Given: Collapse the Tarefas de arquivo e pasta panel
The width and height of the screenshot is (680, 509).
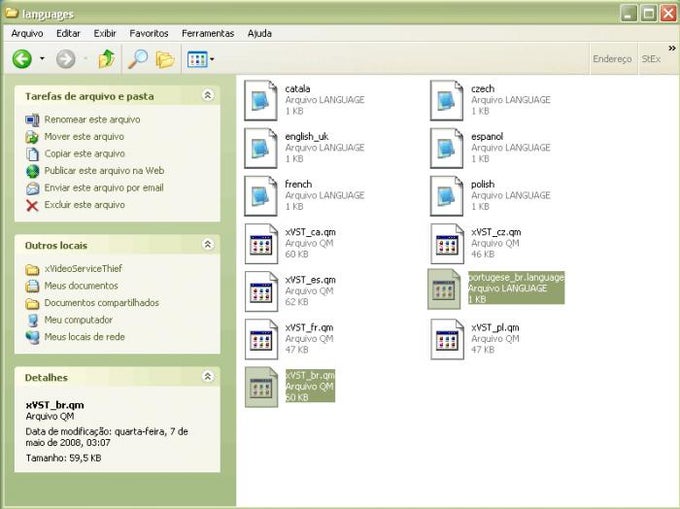Looking at the screenshot, I should tap(208, 95).
